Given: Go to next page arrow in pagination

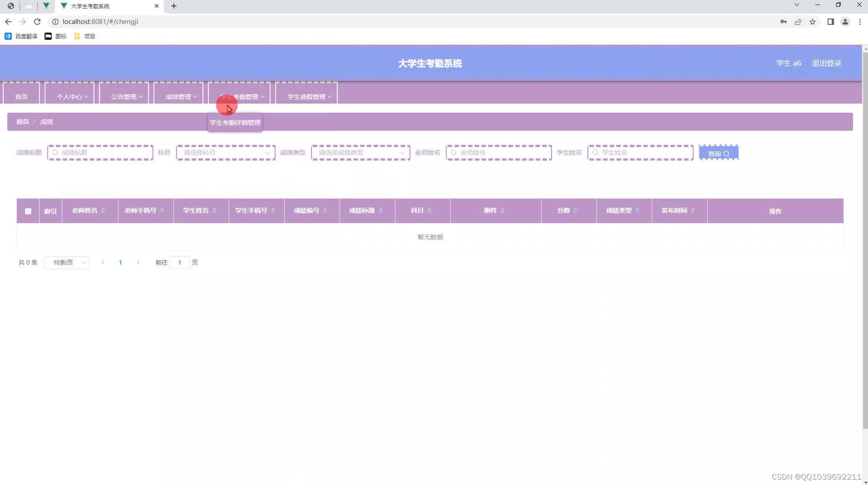Looking at the screenshot, I should pyautogui.click(x=138, y=262).
